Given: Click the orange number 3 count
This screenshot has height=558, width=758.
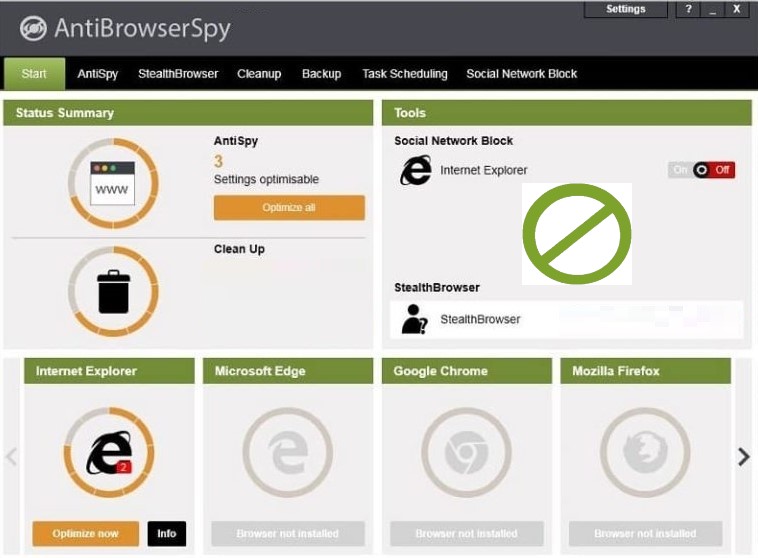Looking at the screenshot, I should click(219, 161).
